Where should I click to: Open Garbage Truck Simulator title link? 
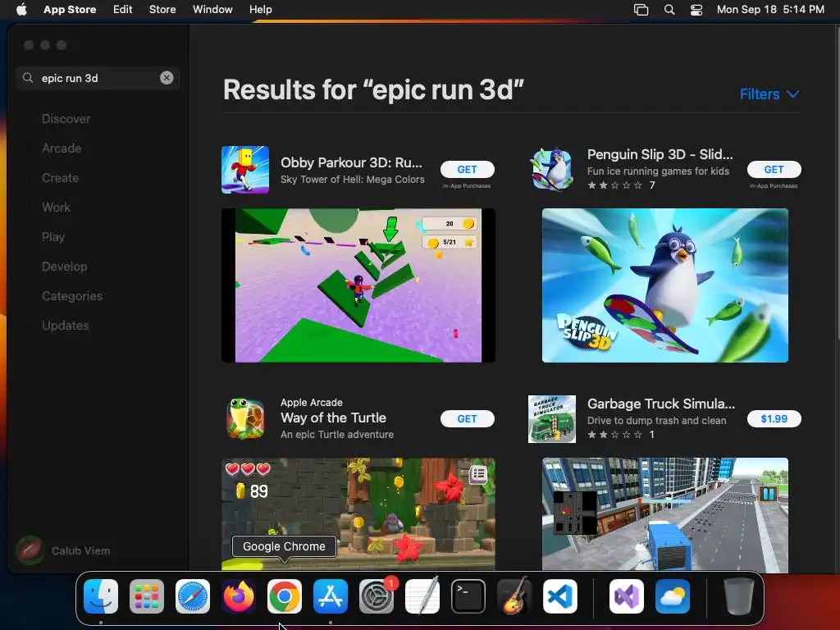[661, 404]
